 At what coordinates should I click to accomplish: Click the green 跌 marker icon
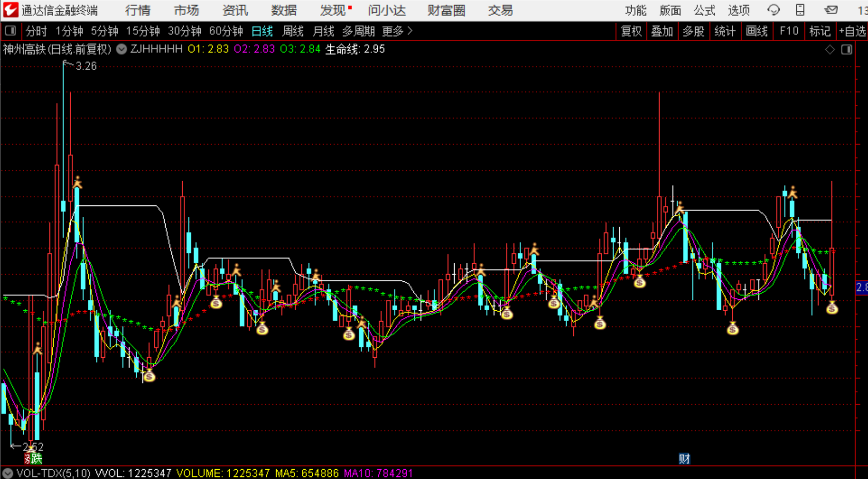coord(36,458)
